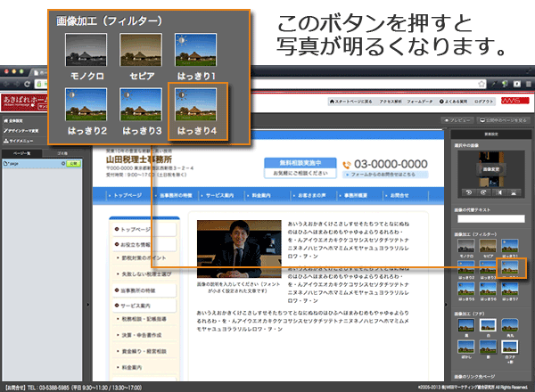Click the 画像変更 button on selected image
The height and width of the screenshot is (392, 535).
pyautogui.click(x=490, y=167)
